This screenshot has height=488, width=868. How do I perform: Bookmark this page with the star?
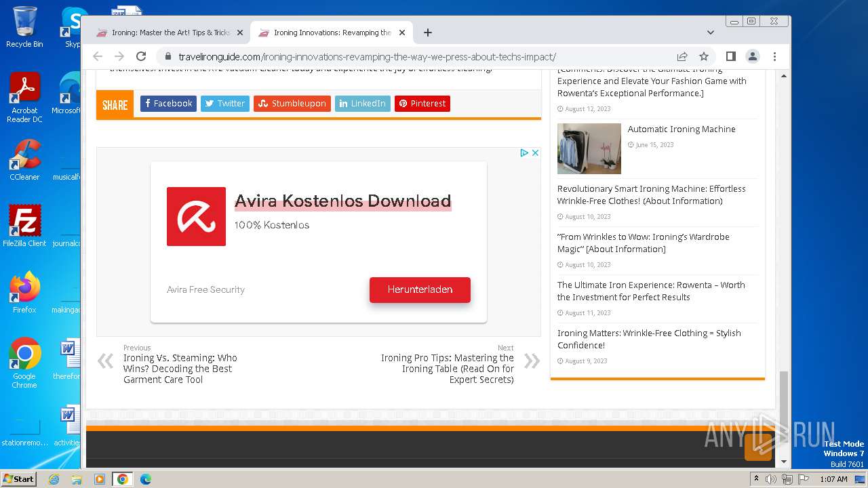tap(704, 57)
